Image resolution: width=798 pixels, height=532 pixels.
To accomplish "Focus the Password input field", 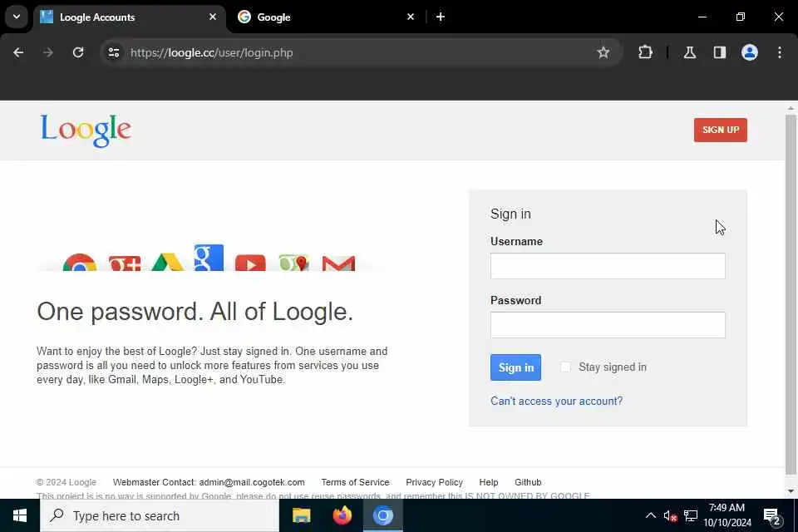I will pyautogui.click(x=608, y=325).
